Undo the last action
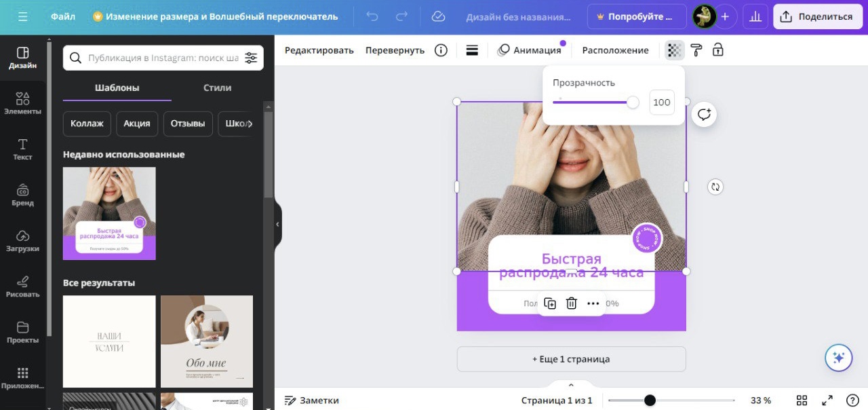 [372, 16]
